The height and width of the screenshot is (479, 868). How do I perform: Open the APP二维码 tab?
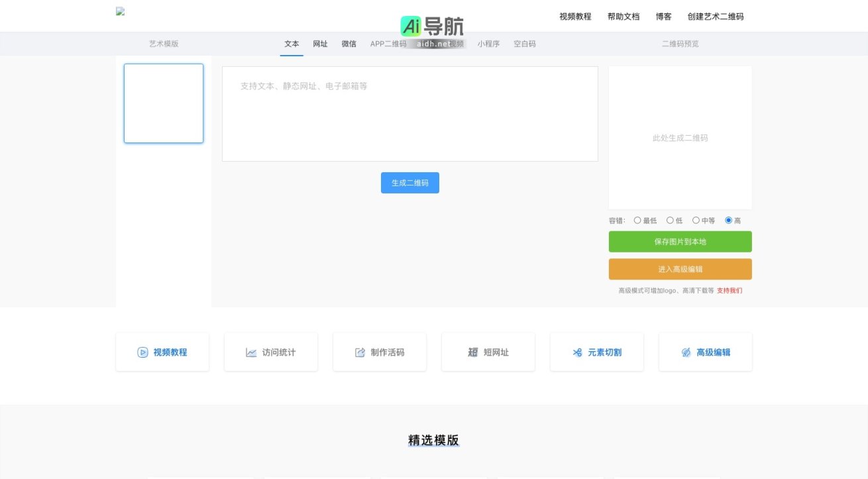[x=387, y=44]
